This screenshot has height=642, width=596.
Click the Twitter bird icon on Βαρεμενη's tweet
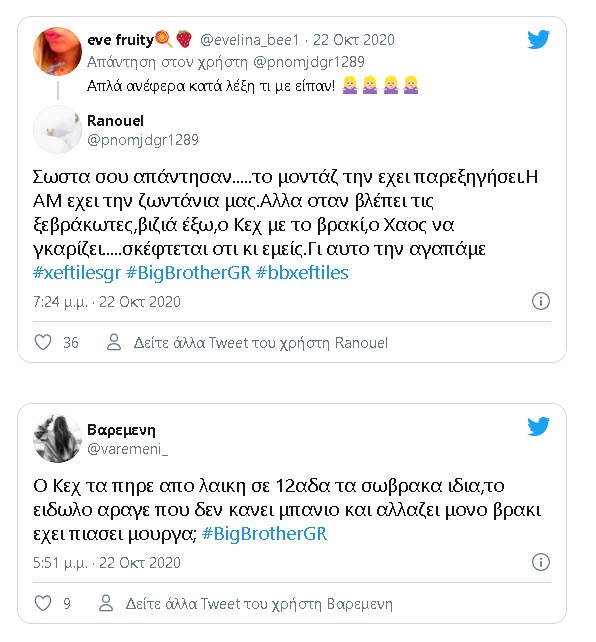tap(538, 427)
